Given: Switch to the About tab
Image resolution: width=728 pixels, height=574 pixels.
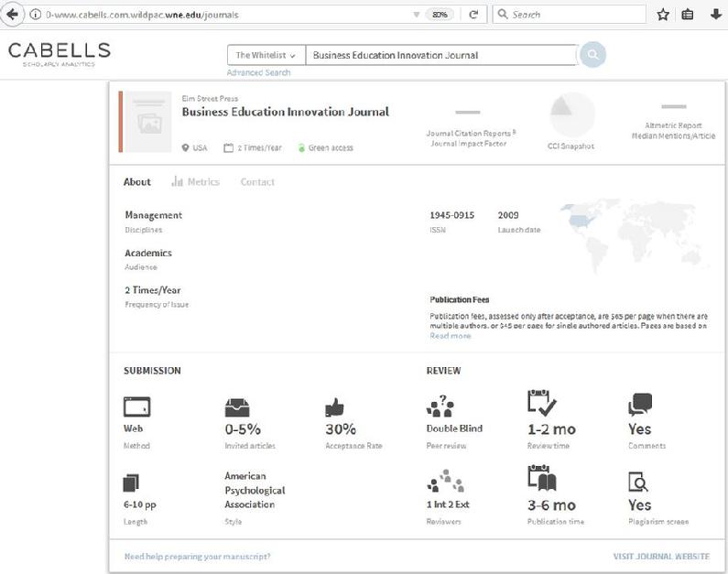Looking at the screenshot, I should (137, 182).
